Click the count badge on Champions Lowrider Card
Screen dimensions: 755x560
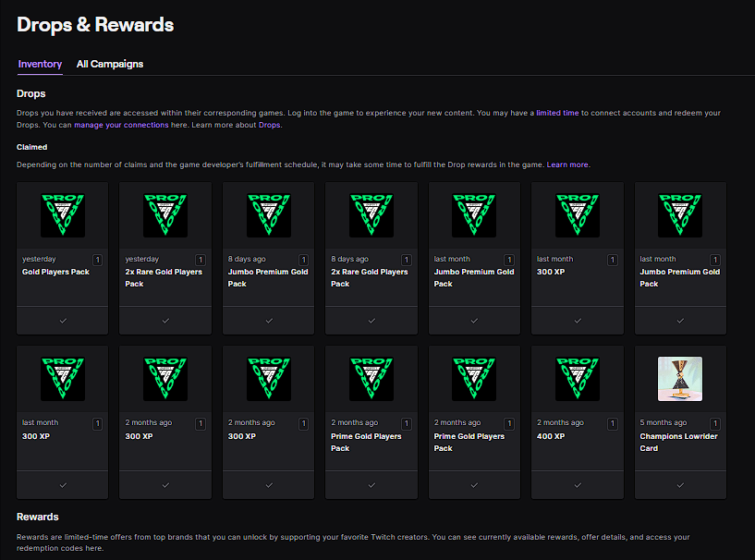pyautogui.click(x=714, y=423)
